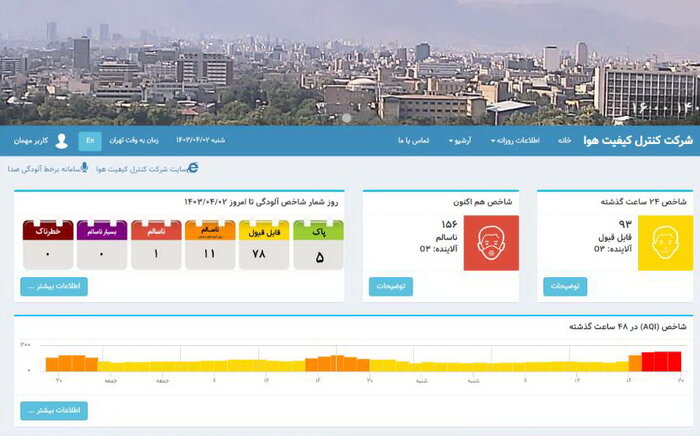Click the guest user avatar icon
Screen dimensions: 700x436
pos(62,141)
